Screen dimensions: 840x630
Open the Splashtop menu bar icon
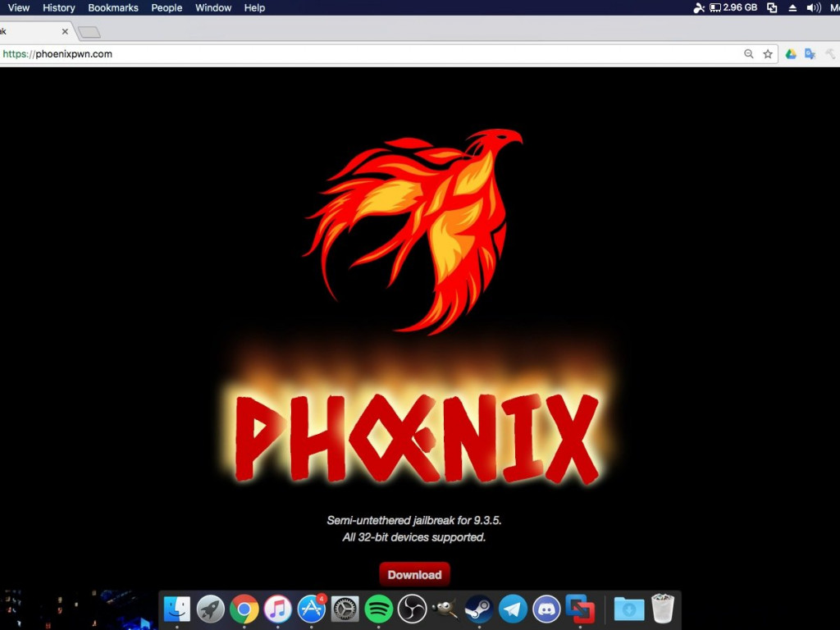[699, 8]
